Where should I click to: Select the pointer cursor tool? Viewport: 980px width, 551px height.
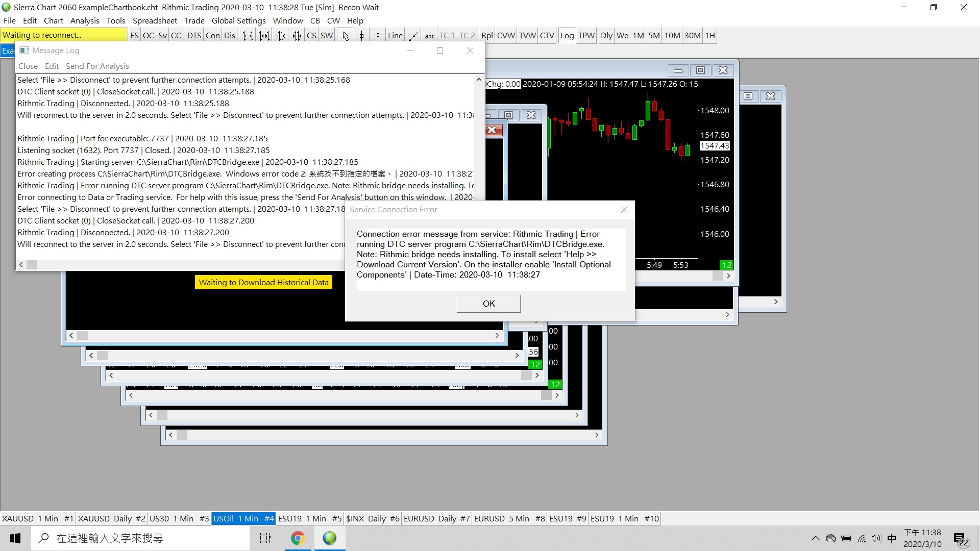[345, 36]
